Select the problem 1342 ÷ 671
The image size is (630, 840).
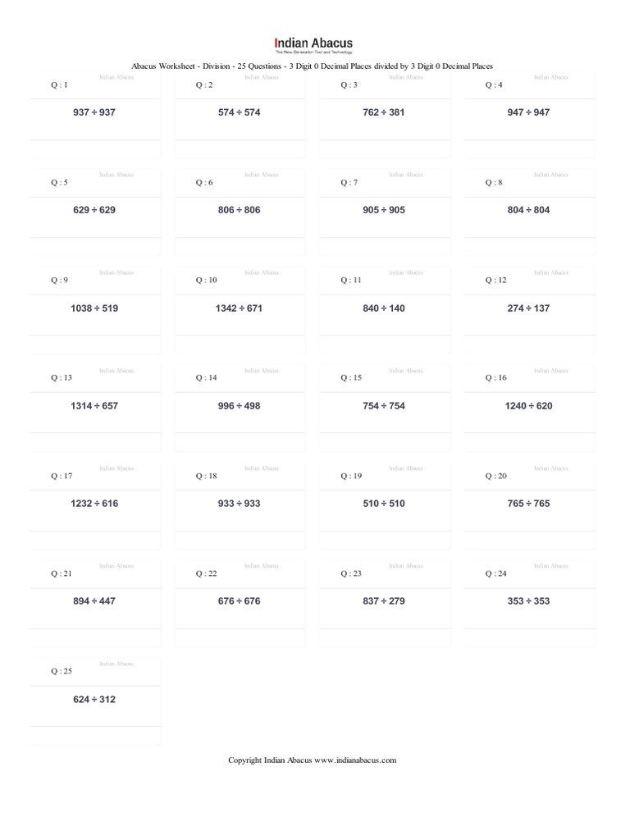click(x=240, y=308)
